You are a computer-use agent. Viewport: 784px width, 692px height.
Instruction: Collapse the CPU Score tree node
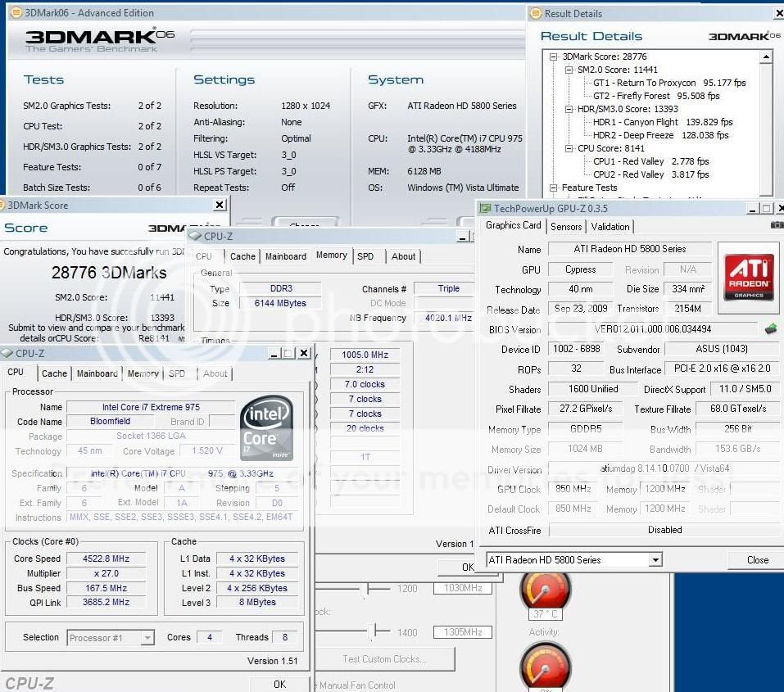click(x=570, y=149)
